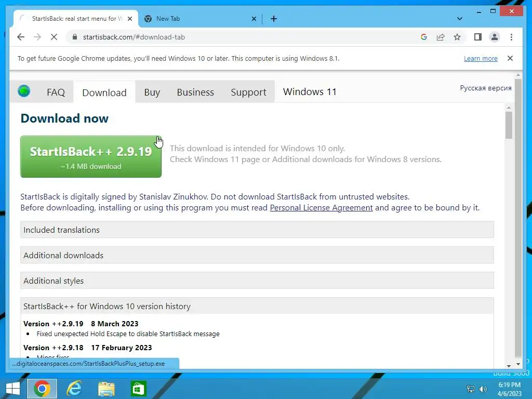Image resolution: width=532 pixels, height=399 pixels.
Task: Open the FAQ tab
Action: pyautogui.click(x=56, y=92)
